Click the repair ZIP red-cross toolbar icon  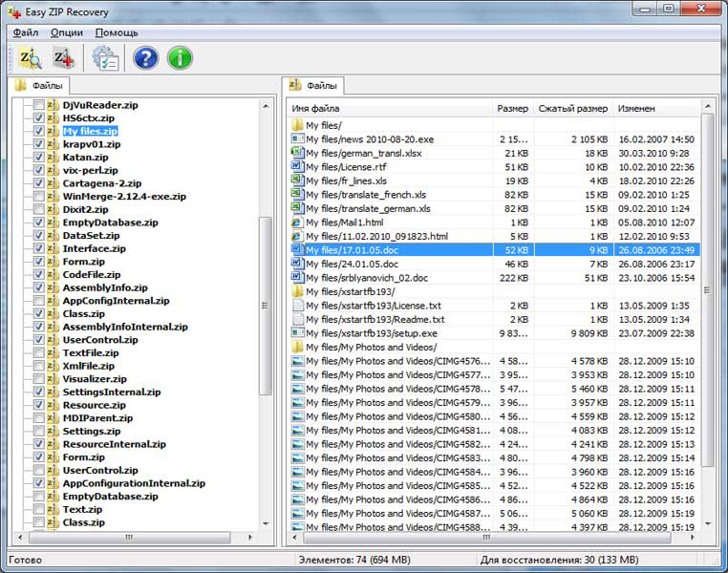tap(63, 58)
